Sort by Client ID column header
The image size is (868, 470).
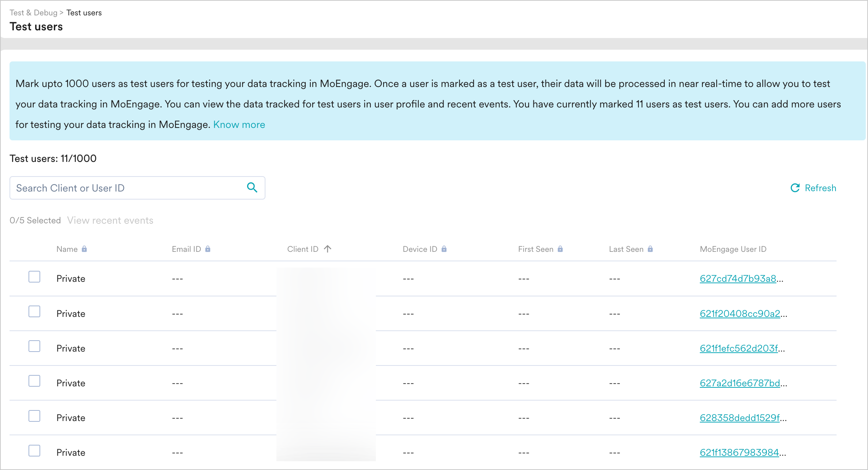click(303, 249)
